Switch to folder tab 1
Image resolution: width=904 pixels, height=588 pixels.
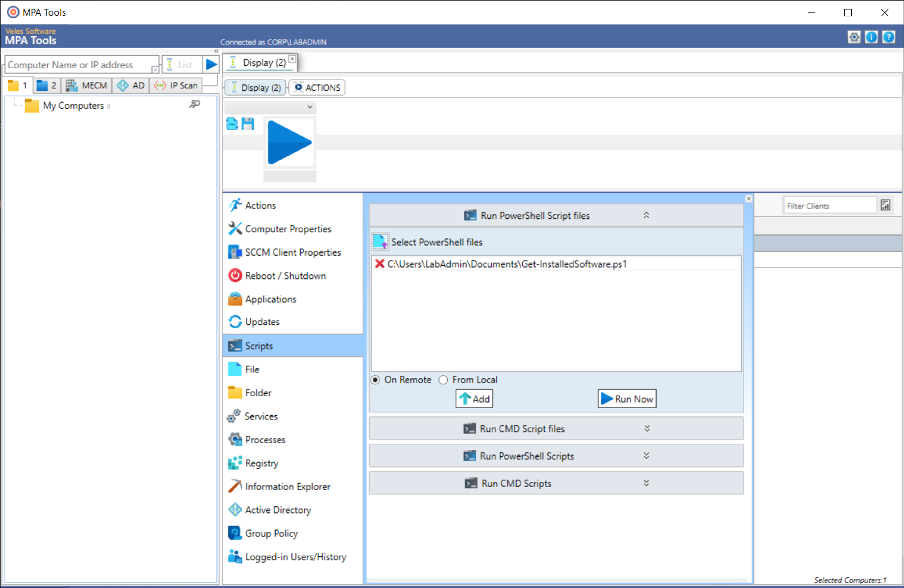click(18, 85)
